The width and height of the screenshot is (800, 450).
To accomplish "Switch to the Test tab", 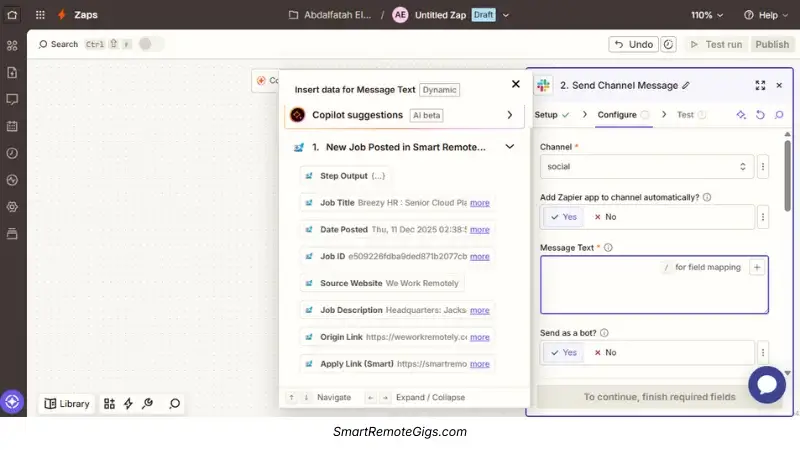I will (x=691, y=115).
